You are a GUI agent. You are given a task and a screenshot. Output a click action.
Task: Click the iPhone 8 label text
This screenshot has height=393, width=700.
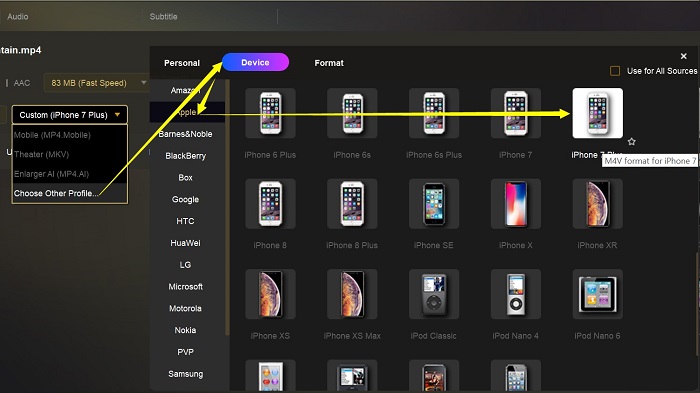(x=270, y=245)
